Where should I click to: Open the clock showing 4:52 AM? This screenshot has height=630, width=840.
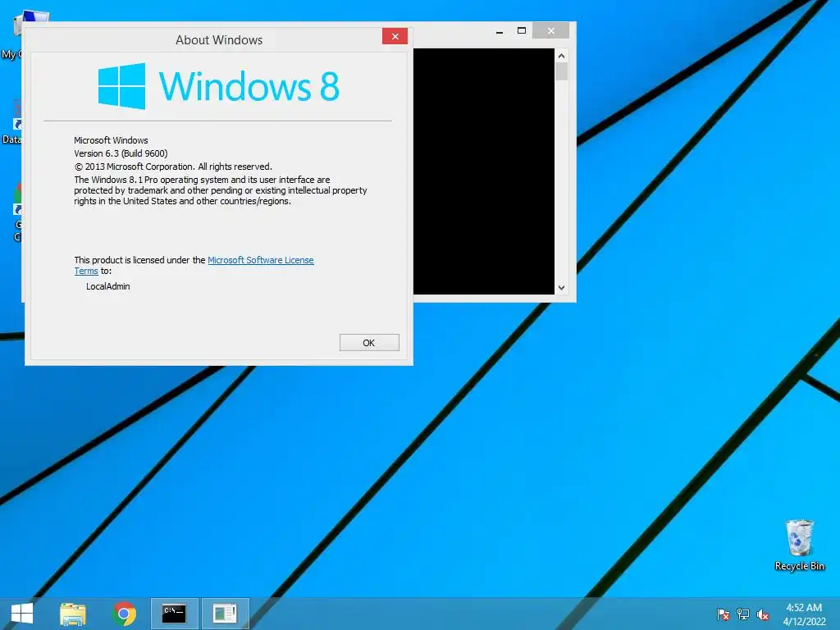point(804,608)
